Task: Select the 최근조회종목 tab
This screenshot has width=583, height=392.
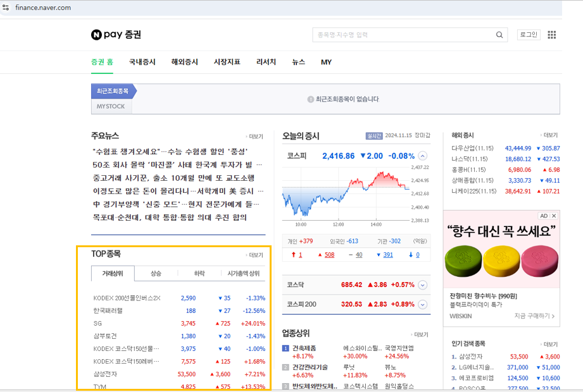Action: 113,91
